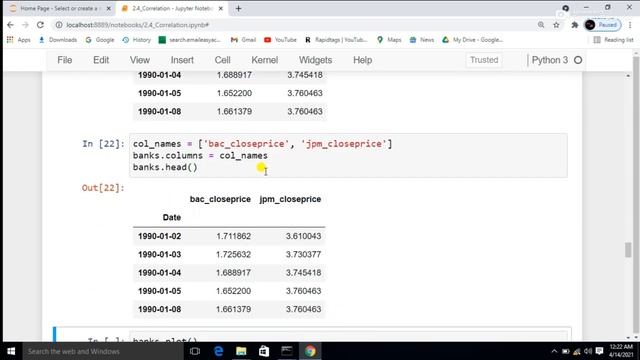640x360 pixels.
Task: Select the 1990-01-02 row in Out[22]
Action: coord(229,236)
